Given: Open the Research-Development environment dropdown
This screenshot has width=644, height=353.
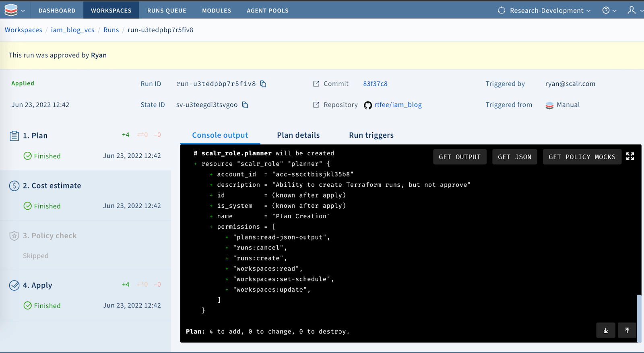Looking at the screenshot, I should (550, 10).
